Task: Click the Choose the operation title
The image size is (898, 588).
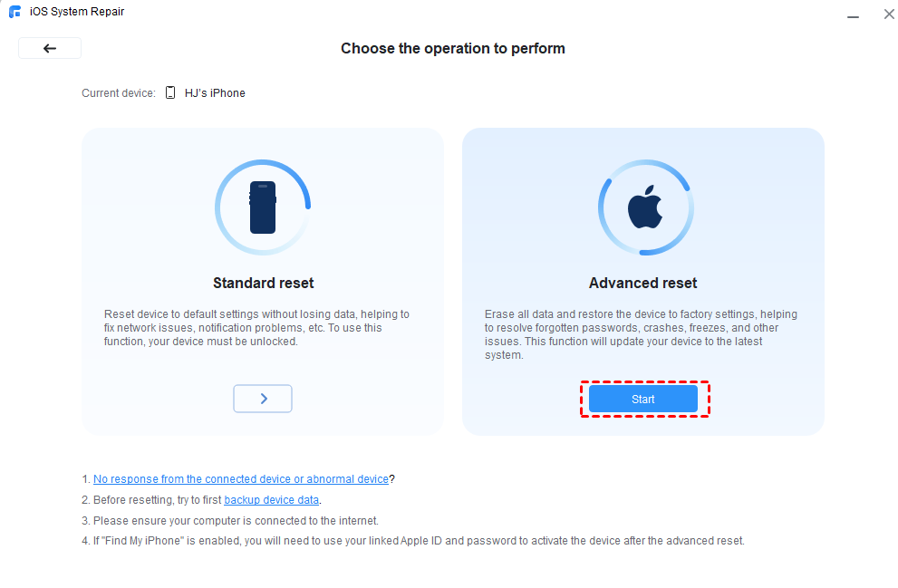Action: coord(453,48)
